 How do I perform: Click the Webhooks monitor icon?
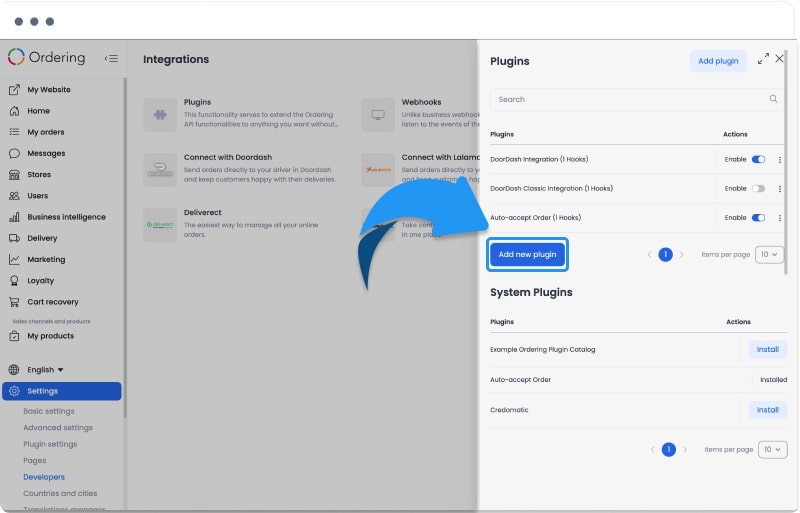[378, 114]
